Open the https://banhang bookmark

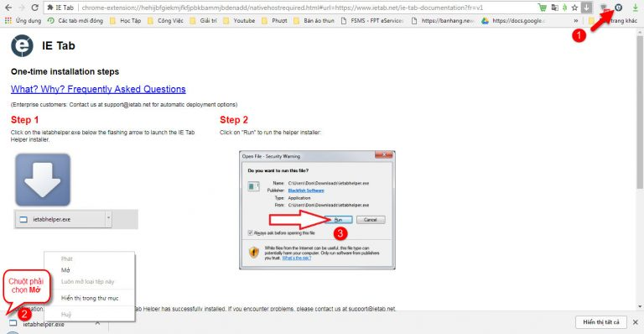click(443, 20)
